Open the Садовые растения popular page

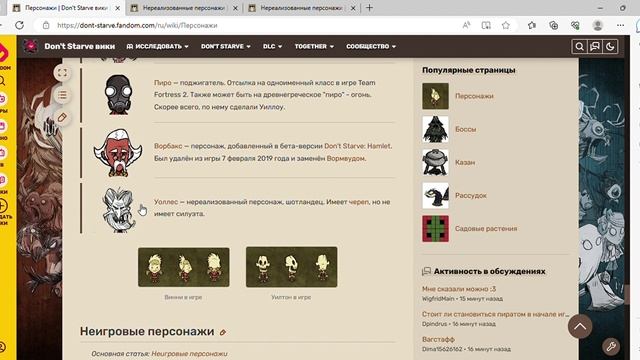pos(486,229)
